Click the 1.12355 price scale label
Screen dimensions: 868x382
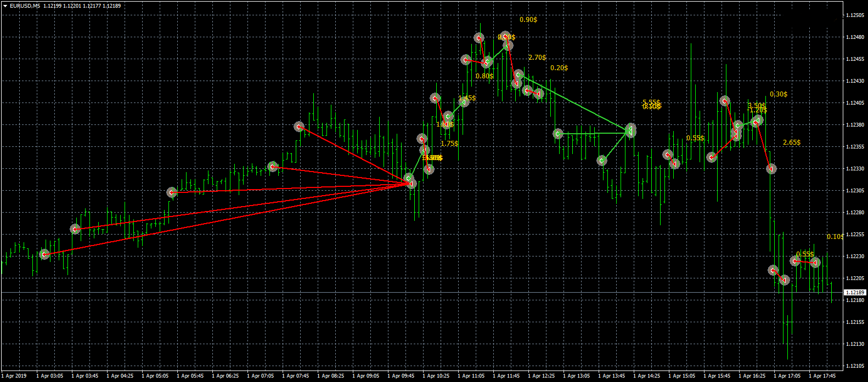coord(855,147)
